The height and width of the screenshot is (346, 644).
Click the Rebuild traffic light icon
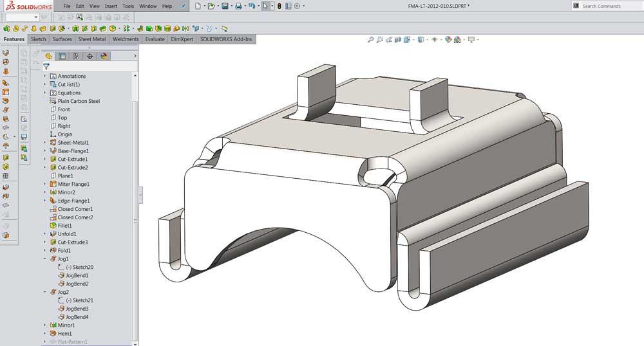click(x=279, y=6)
